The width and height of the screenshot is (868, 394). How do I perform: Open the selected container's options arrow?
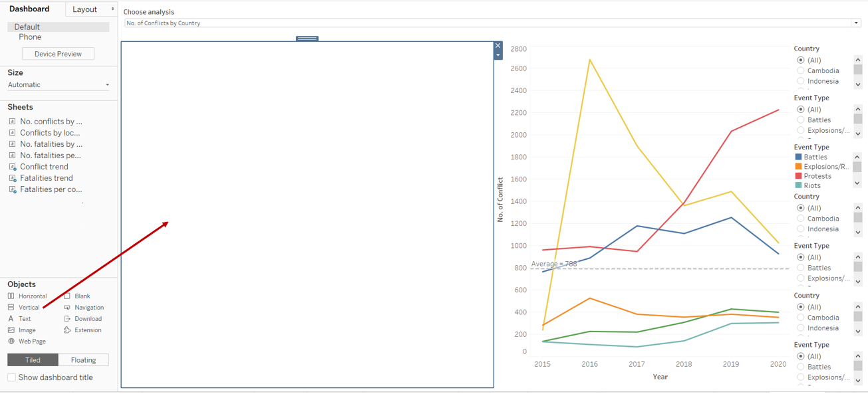tap(498, 56)
